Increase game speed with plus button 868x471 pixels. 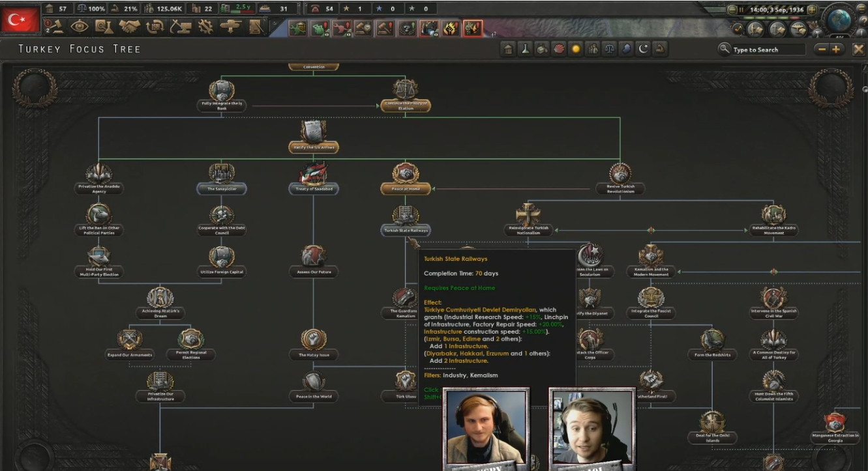pyautogui.click(x=812, y=10)
